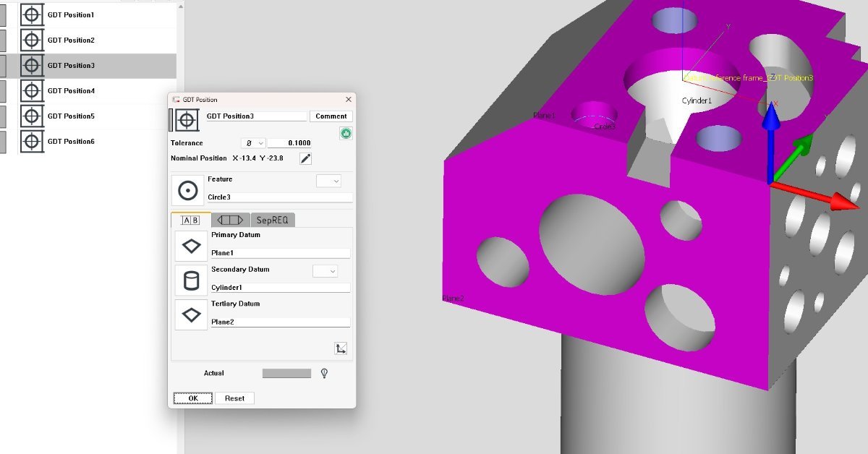Viewport: 868px width, 454px height.
Task: Switch to the SepREQ tab
Action: pyautogui.click(x=273, y=220)
